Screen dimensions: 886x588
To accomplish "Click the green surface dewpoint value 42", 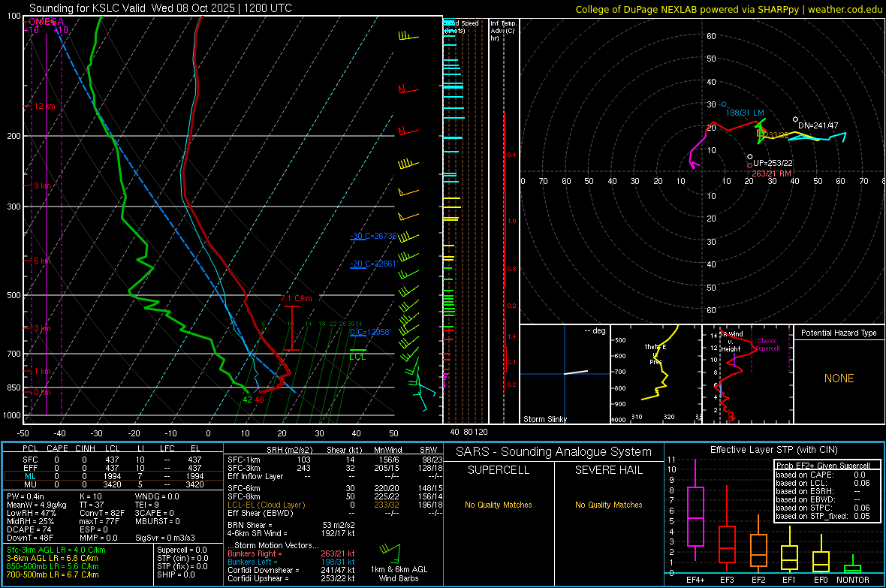I will tap(248, 400).
